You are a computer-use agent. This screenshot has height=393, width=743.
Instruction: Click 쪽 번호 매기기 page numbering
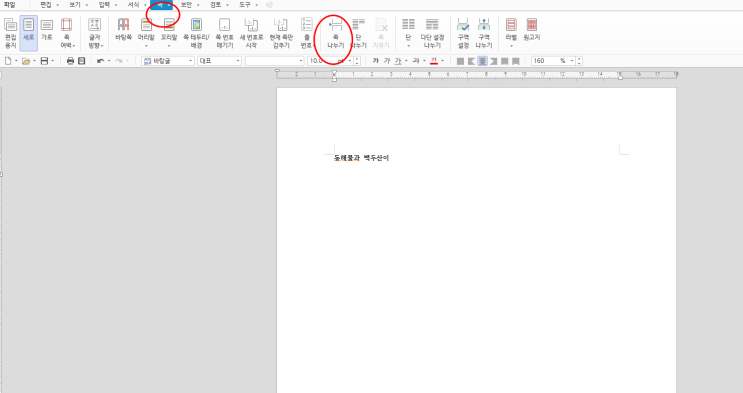225,33
